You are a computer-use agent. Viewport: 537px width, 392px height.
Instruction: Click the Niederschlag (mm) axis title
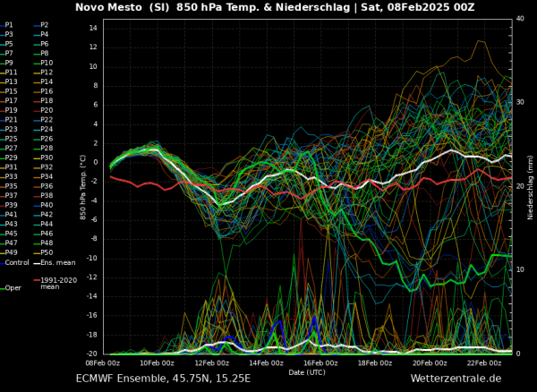tap(530, 187)
